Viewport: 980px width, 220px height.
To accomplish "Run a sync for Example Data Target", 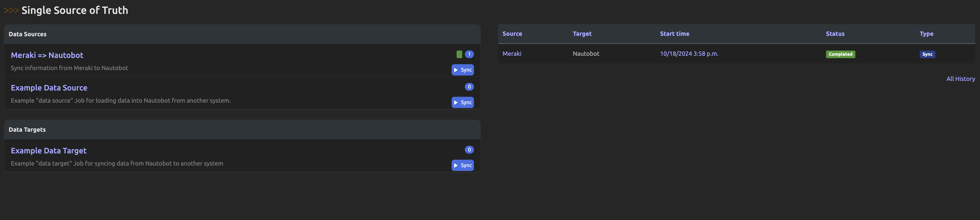I will tap(463, 165).
